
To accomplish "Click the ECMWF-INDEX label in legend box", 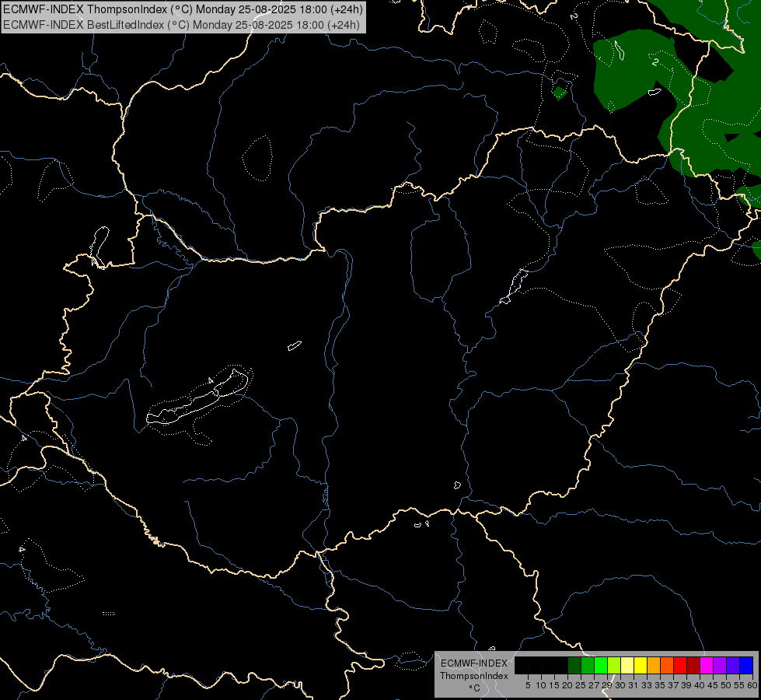I will 473,663.
